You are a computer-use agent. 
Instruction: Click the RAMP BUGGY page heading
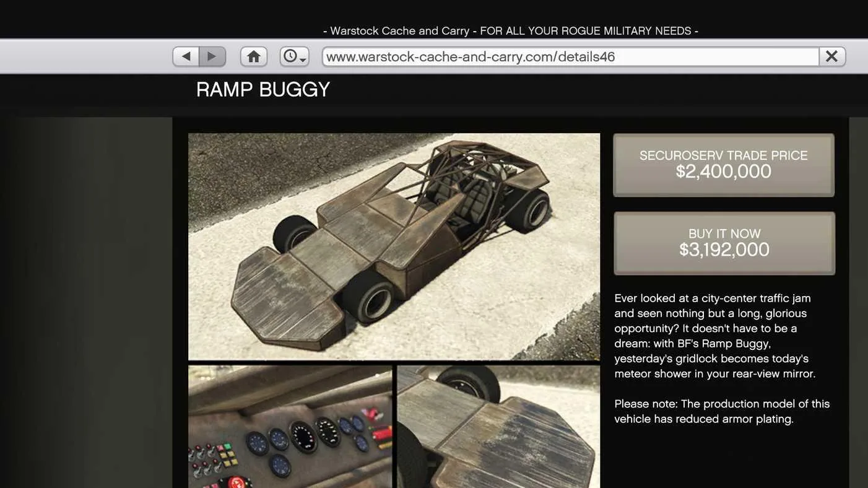[263, 90]
